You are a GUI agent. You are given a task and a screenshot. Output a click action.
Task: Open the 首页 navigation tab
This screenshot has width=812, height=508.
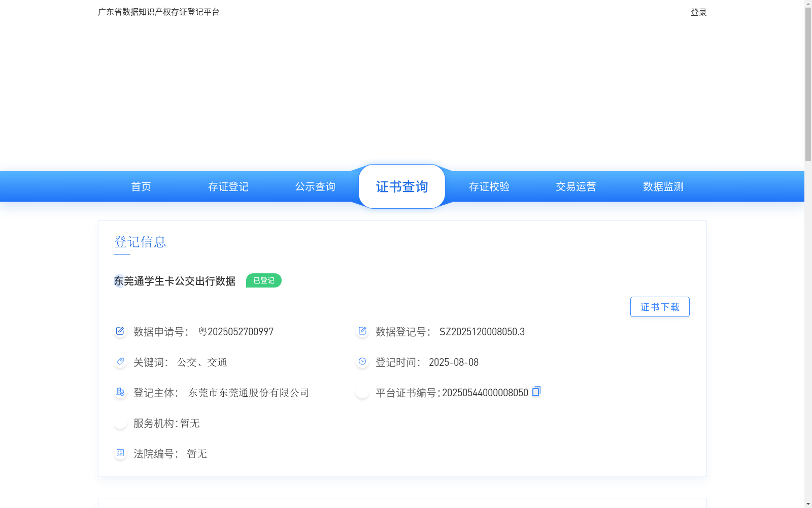(141, 186)
